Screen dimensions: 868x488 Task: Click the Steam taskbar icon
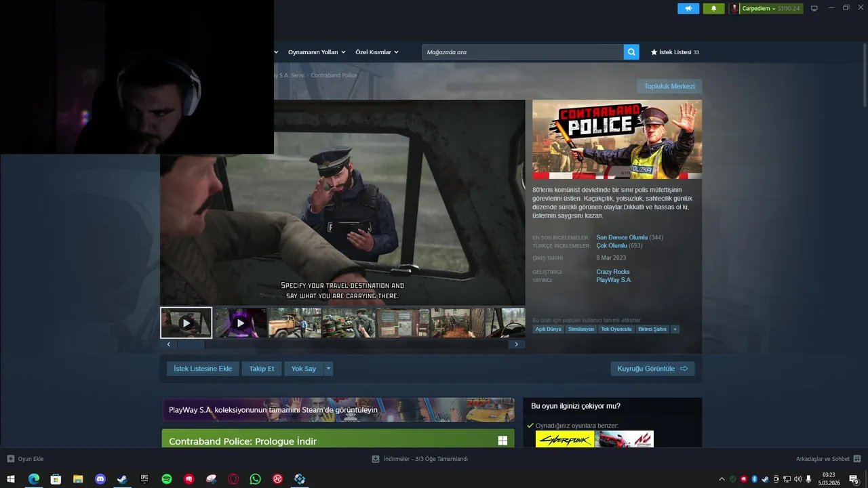point(122,479)
